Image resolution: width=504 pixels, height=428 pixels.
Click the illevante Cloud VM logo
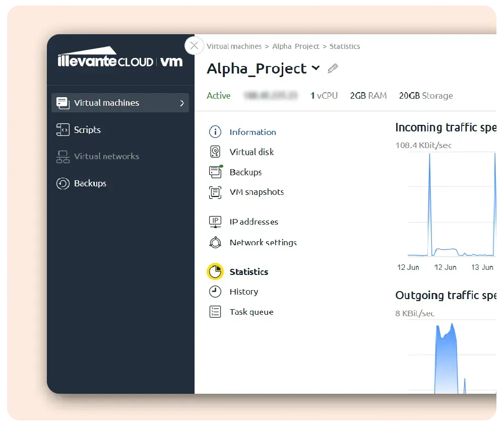(120, 57)
